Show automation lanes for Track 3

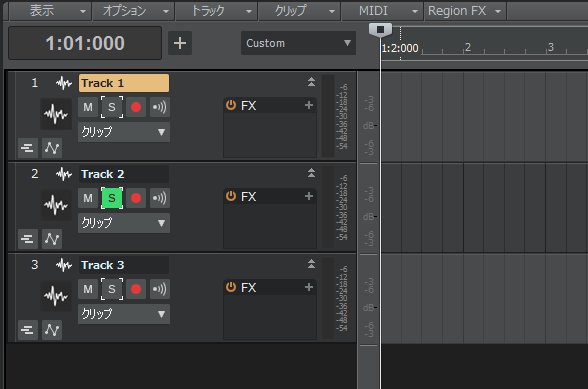pos(52,330)
